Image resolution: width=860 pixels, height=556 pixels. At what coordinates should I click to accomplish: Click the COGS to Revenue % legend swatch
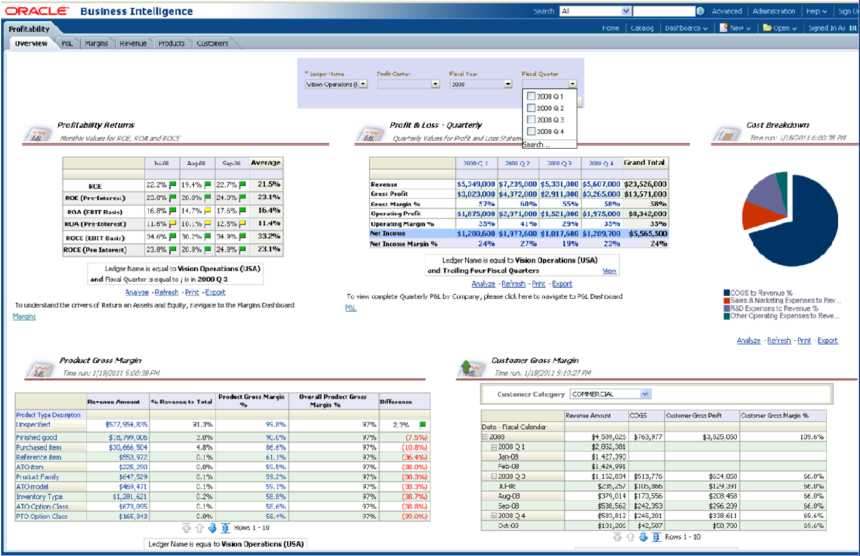727,293
